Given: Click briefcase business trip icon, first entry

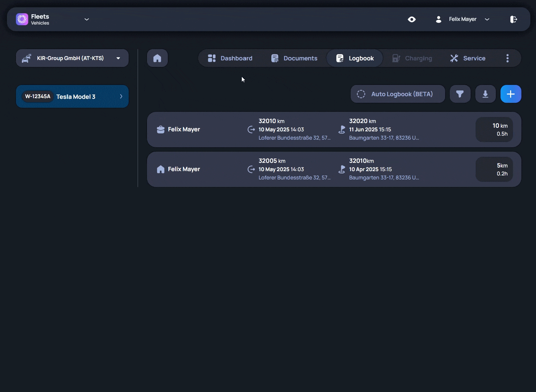Looking at the screenshot, I should pos(161,129).
